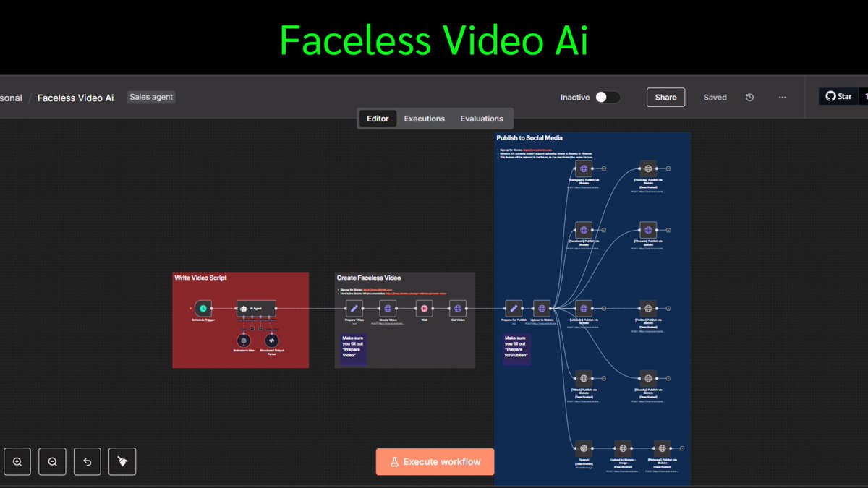This screenshot has height=488, width=868.
Task: Click the Execute workflow button
Action: point(435,462)
